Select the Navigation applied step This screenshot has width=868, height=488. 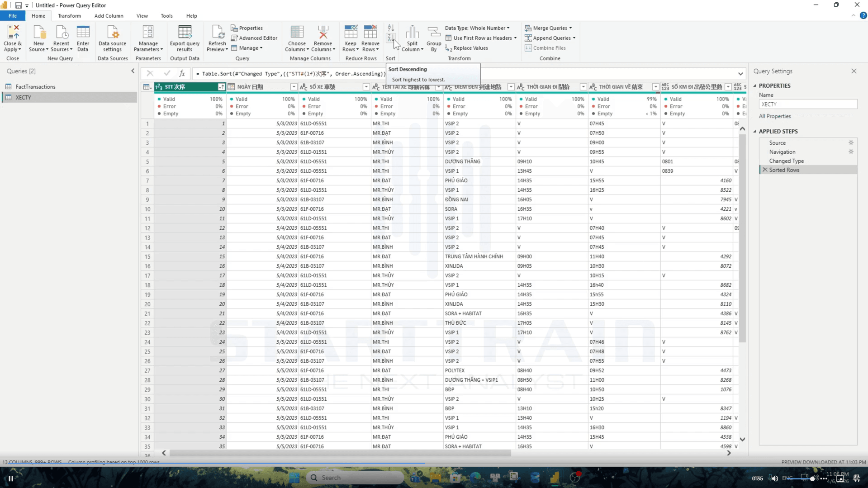coord(782,152)
